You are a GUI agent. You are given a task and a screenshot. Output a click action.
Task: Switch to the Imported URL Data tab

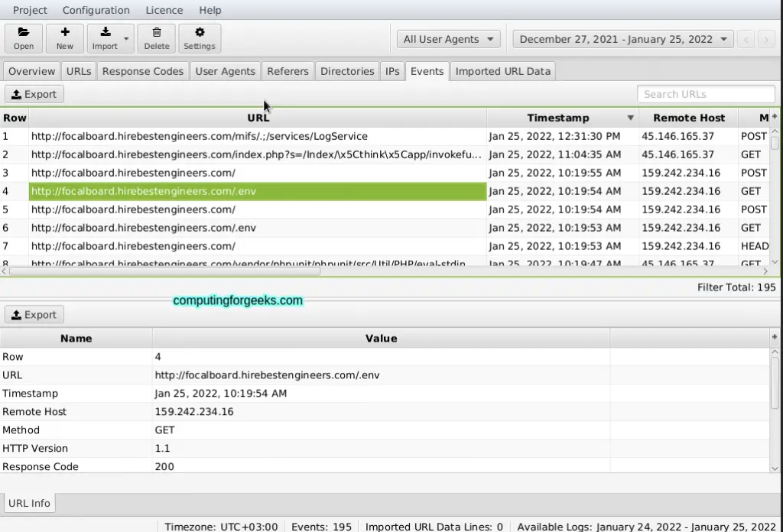[x=503, y=71]
